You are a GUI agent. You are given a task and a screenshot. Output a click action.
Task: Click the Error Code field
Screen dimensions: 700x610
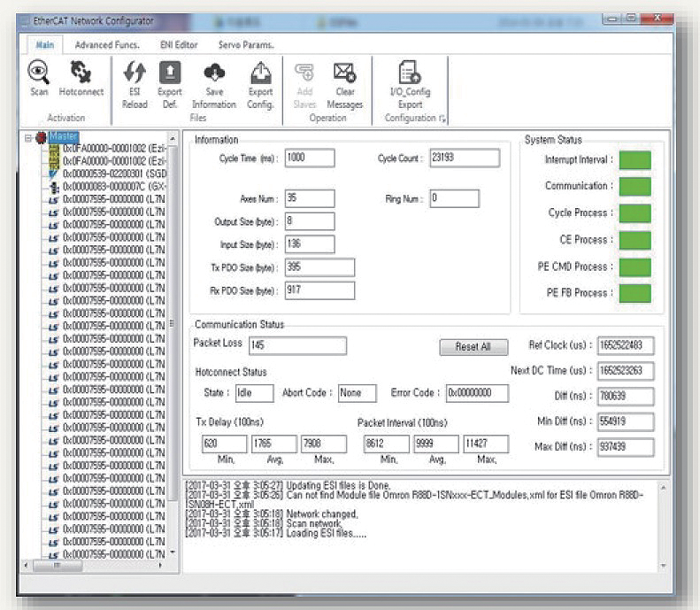[x=477, y=393]
